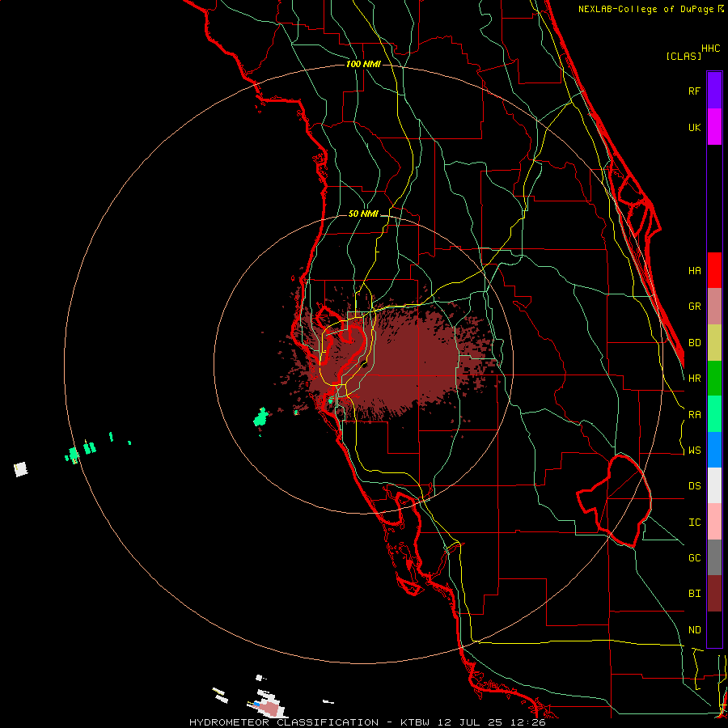Click the 'HA' legend label

tap(694, 271)
